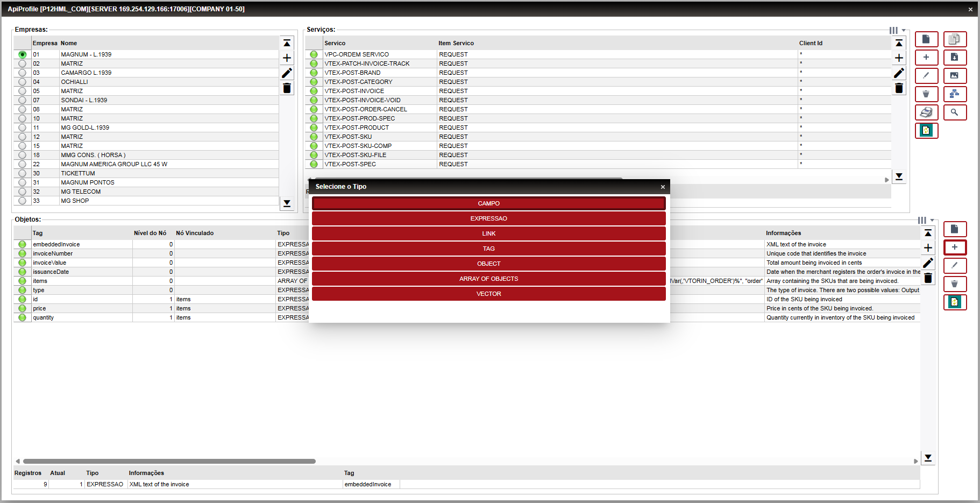Click the printer icon button
The image size is (980, 503).
pyautogui.click(x=926, y=112)
